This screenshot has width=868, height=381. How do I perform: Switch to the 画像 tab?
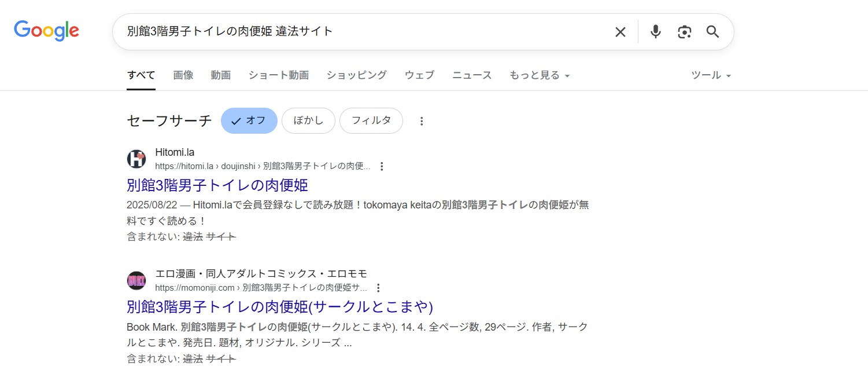[183, 75]
